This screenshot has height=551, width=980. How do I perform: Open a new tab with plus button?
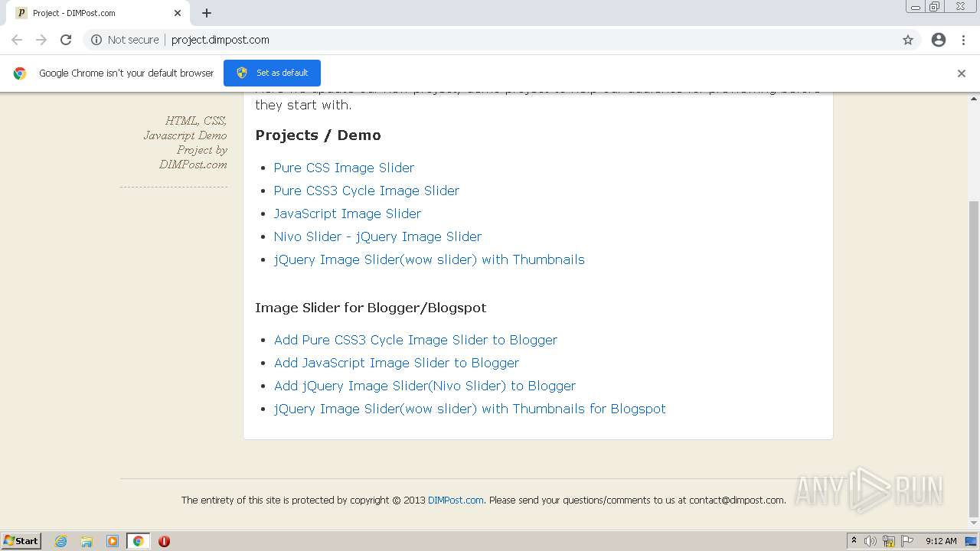pyautogui.click(x=207, y=13)
